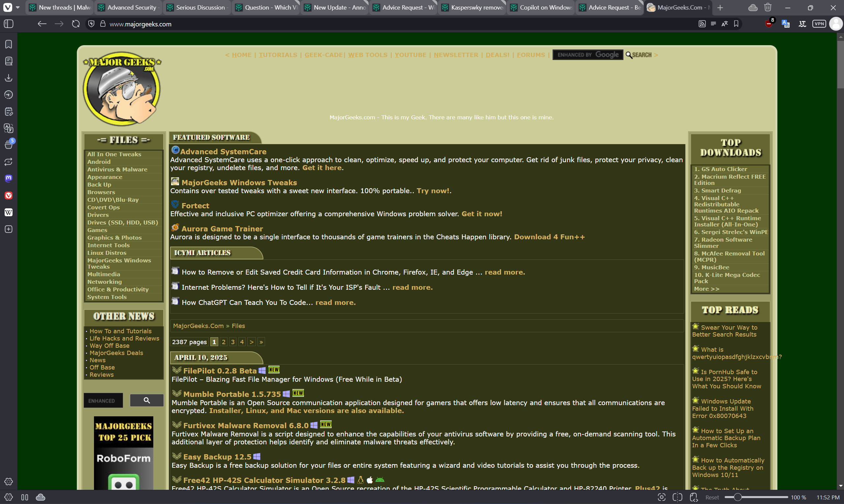The image size is (844, 504).
Task: Open the capture page camera icon
Action: click(x=661, y=497)
